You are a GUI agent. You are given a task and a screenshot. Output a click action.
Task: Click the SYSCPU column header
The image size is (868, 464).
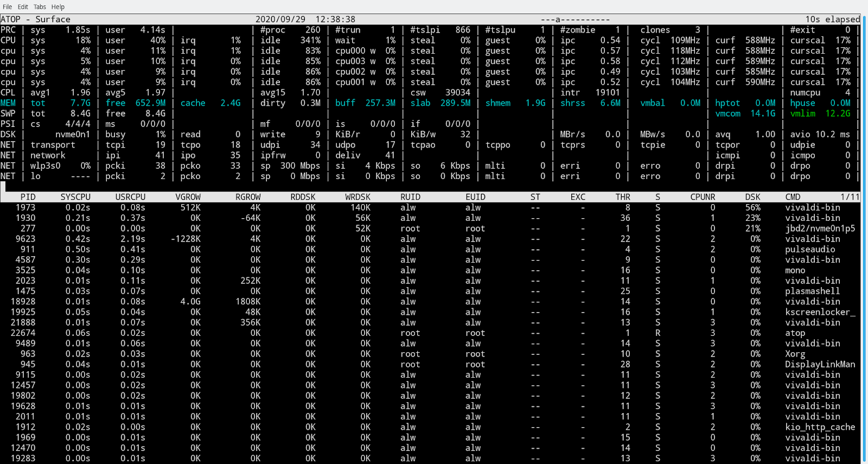[75, 197]
